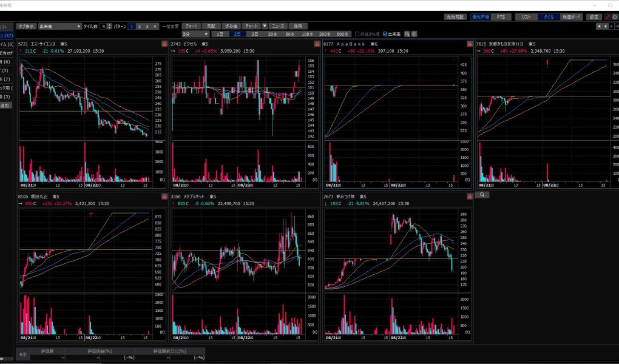Viewport: 619px width, 364px height.
Task: Click the alert icon on the 5721 エス・サイエンス tile
Action: 164,44
